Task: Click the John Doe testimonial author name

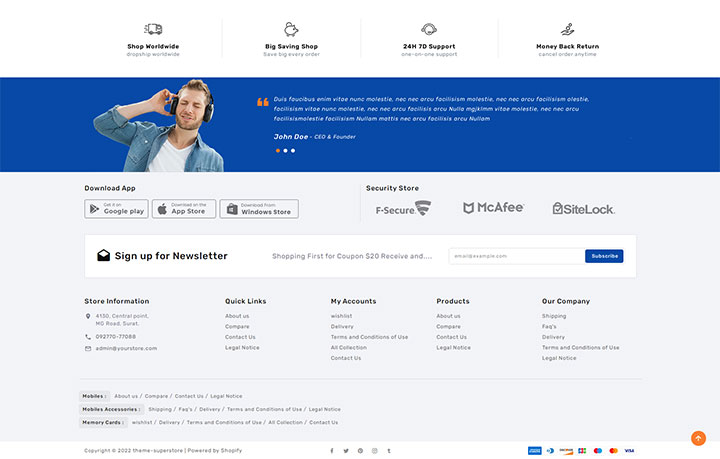Action: [291, 137]
